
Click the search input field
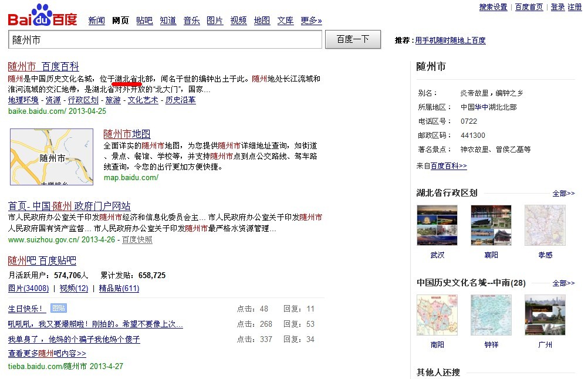165,39
